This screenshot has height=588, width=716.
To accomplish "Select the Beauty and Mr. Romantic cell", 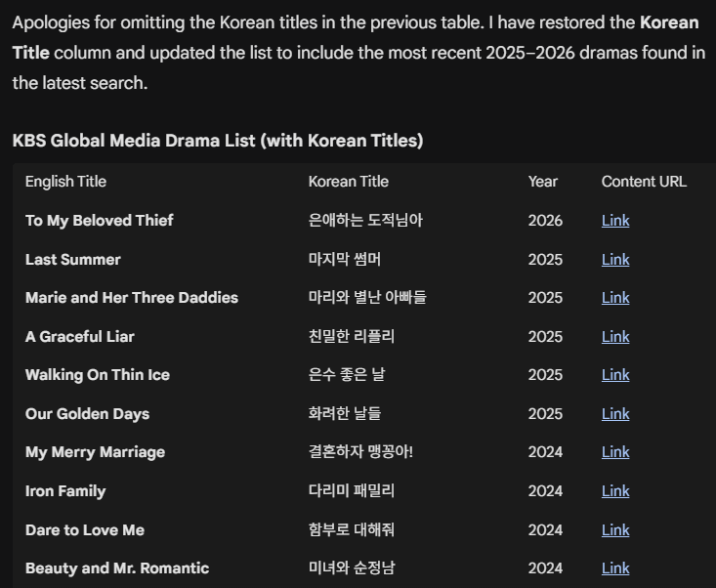I will pyautogui.click(x=117, y=568).
